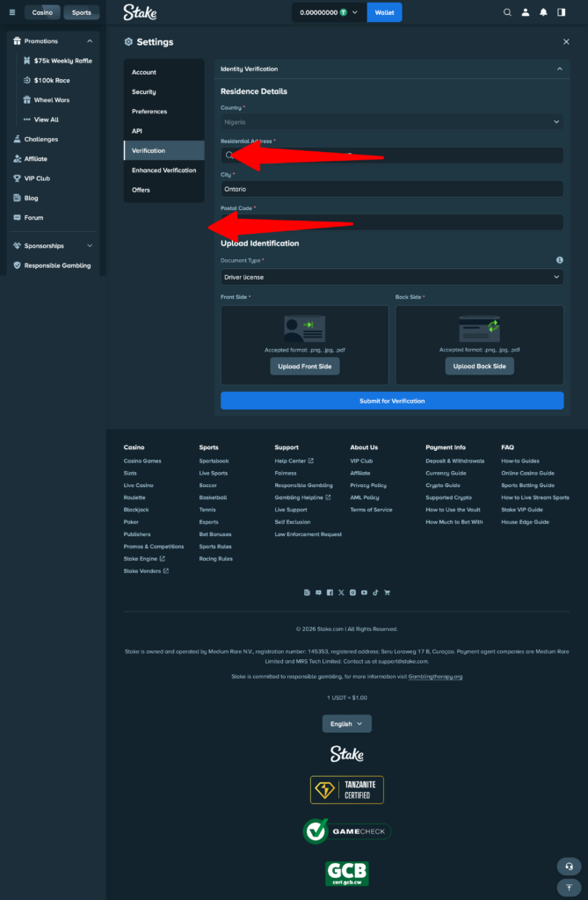
Task: Open the $100k Race promotion
Action: tap(47, 80)
